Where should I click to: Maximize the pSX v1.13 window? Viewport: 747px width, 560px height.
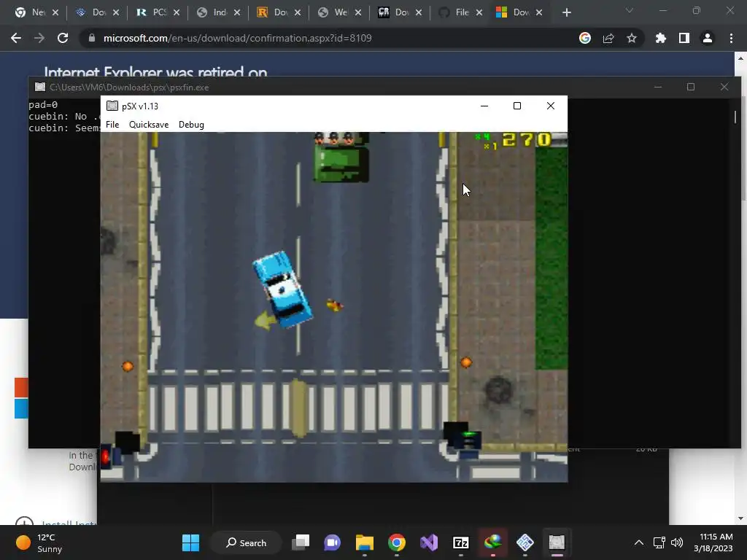pos(517,106)
